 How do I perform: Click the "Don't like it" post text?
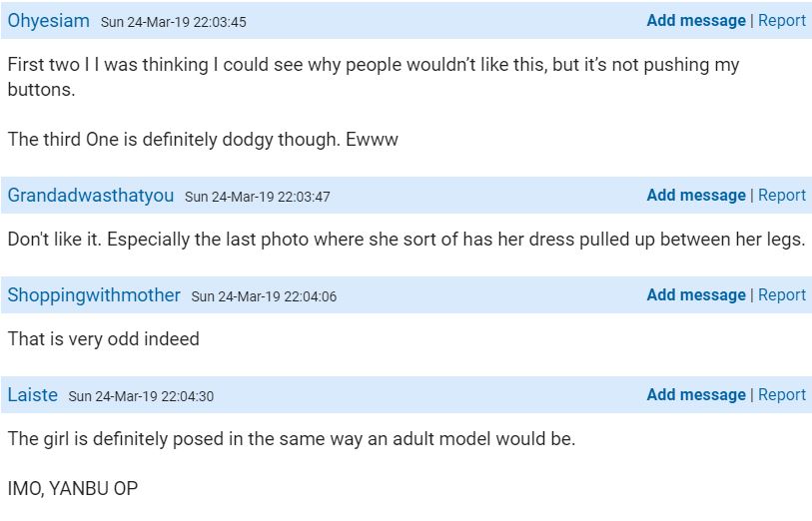click(x=406, y=240)
